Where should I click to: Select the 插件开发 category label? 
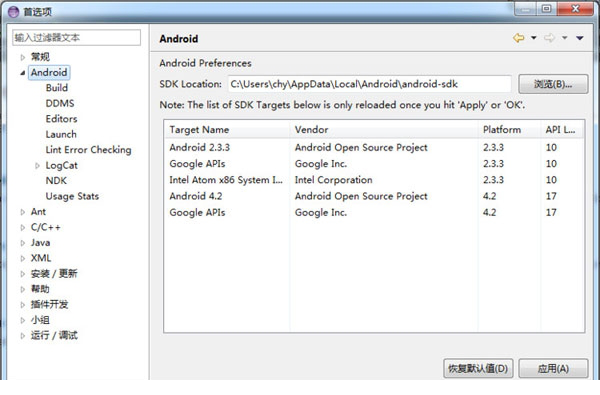point(49,305)
